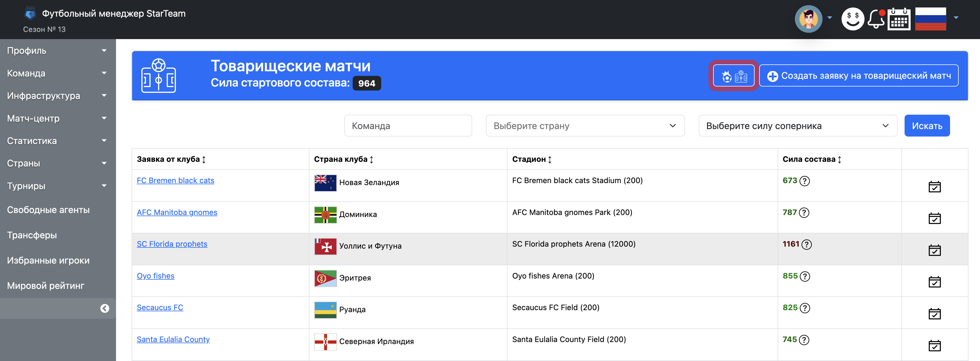Accept FC Bremen black cats match request
The image size is (980, 361).
pyautogui.click(x=934, y=187)
